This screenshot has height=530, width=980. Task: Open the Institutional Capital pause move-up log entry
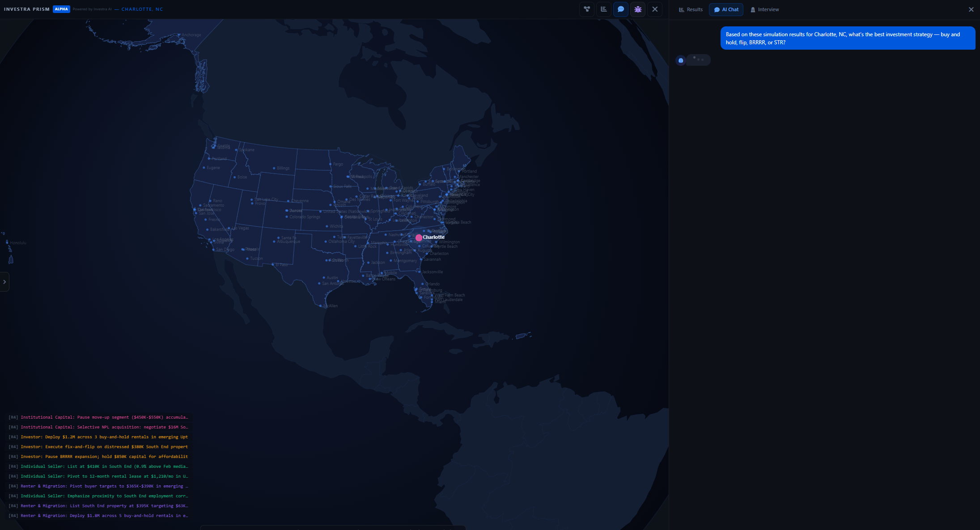pyautogui.click(x=98, y=417)
